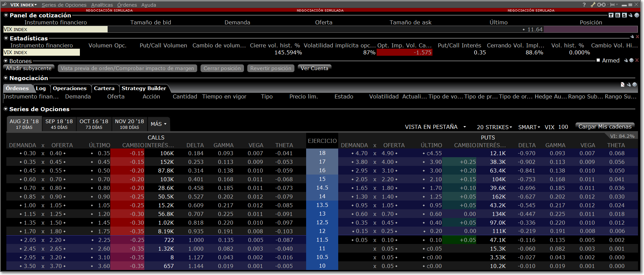The width and height of the screenshot is (644, 275).
Task: Open help icon for Botones panel
Action: tap(631, 60)
